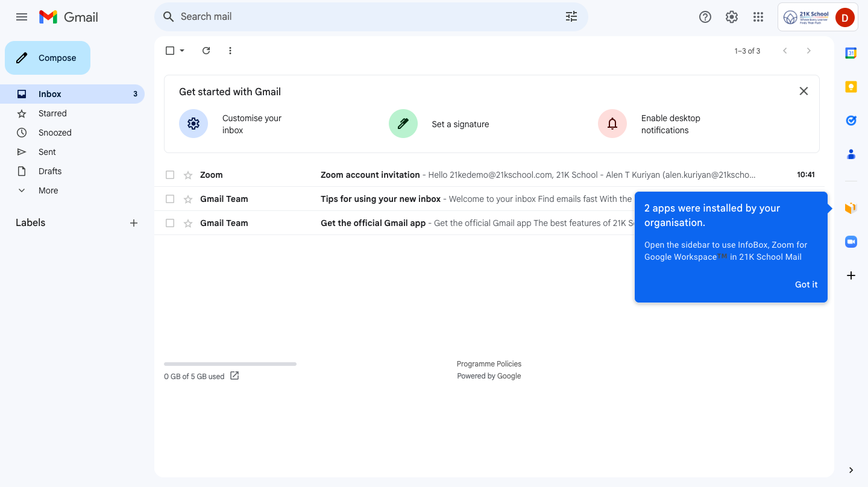The image size is (868, 487).
Task: Open Zoom add-on in side panel
Action: click(x=851, y=242)
